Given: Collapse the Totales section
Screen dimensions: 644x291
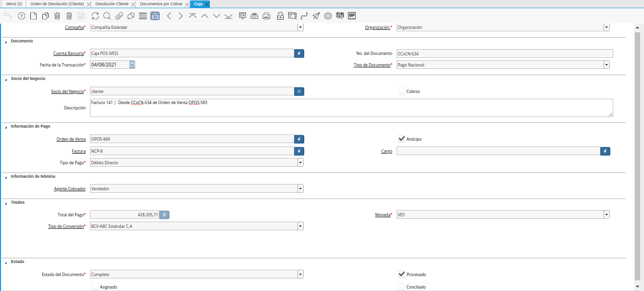Looking at the screenshot, I should 6,202.
